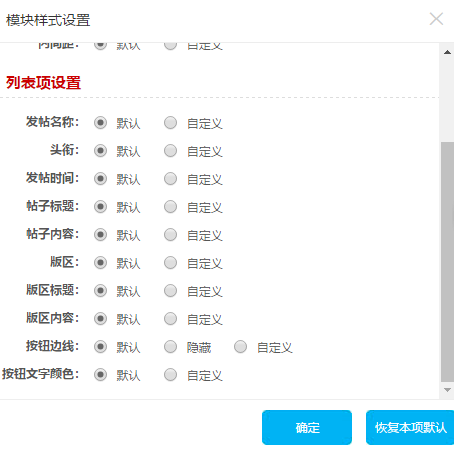This screenshot has width=454, height=465.
Task: Select 自定义 for 版区内容
Action: (x=170, y=319)
